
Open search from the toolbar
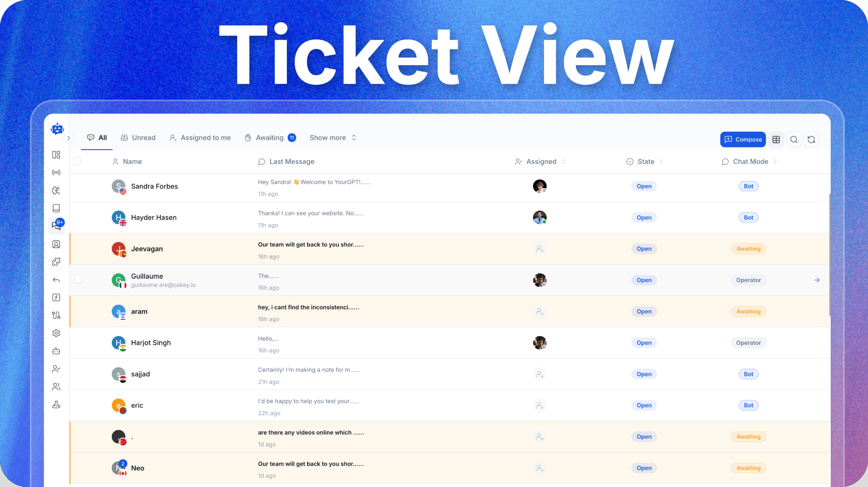click(x=794, y=139)
